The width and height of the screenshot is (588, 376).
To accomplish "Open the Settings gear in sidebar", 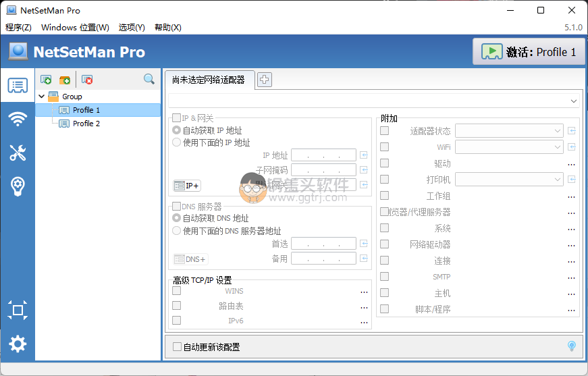I will tap(18, 344).
